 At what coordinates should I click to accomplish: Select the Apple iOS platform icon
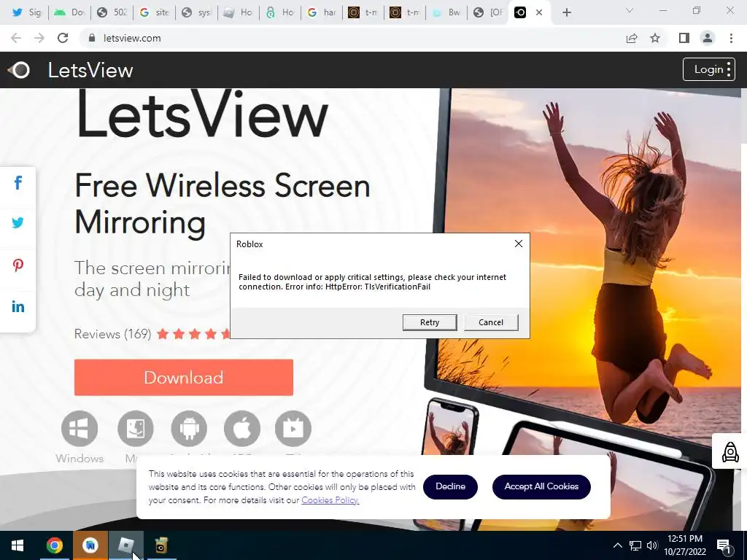tap(242, 429)
